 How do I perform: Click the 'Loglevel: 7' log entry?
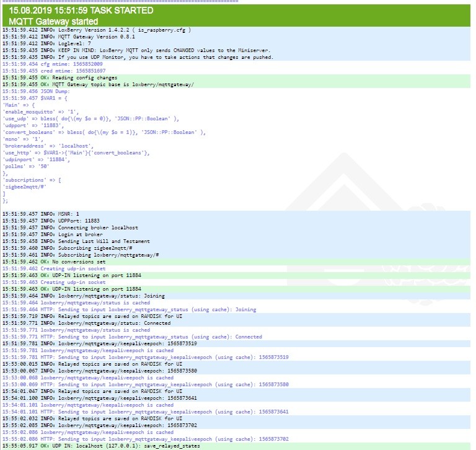(x=46, y=43)
